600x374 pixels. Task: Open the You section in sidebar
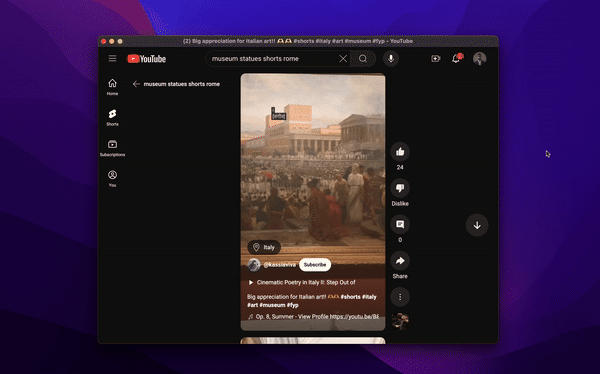[x=112, y=178]
